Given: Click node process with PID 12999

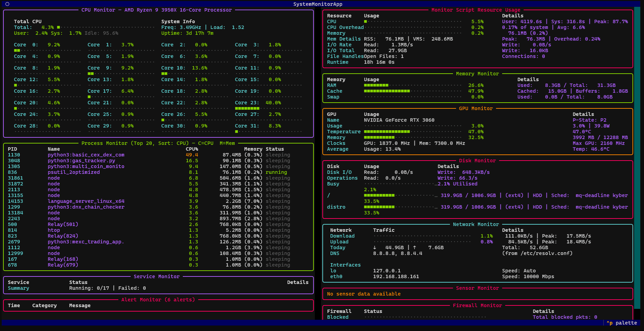Looking at the screenshot, I should [158, 253].
